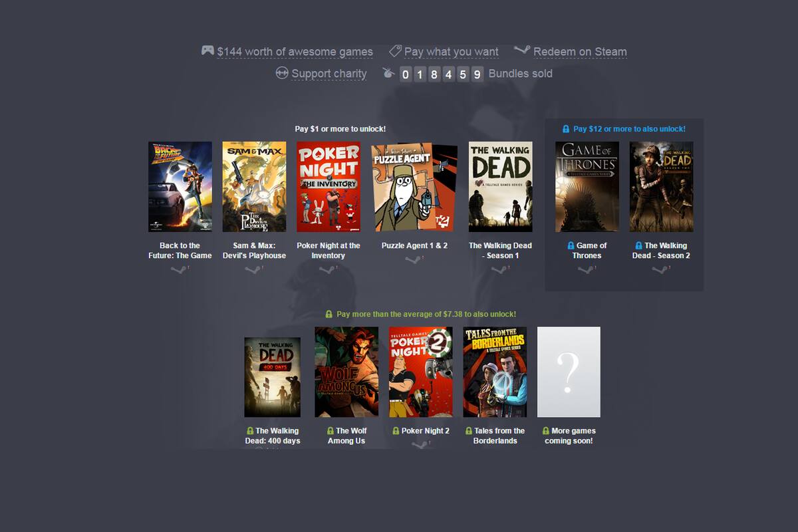
Task: Open 'Redeem on Steam' link
Action: click(x=580, y=51)
